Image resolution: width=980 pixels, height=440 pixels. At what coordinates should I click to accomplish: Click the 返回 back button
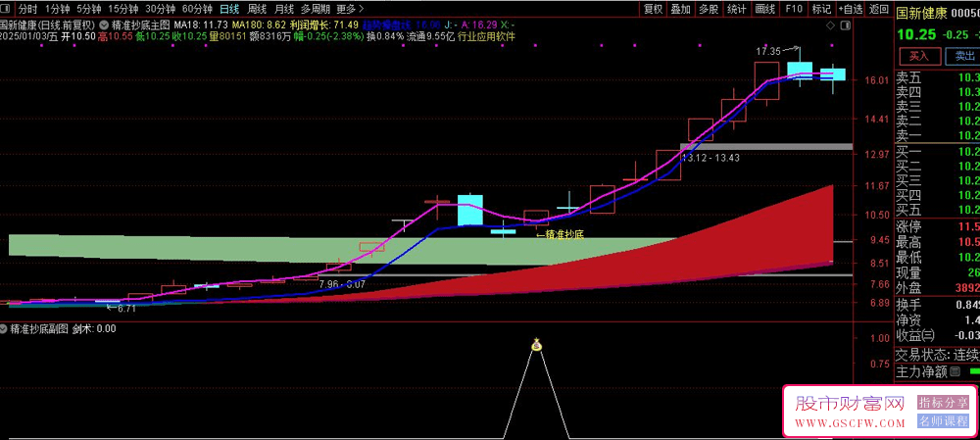coord(879,9)
